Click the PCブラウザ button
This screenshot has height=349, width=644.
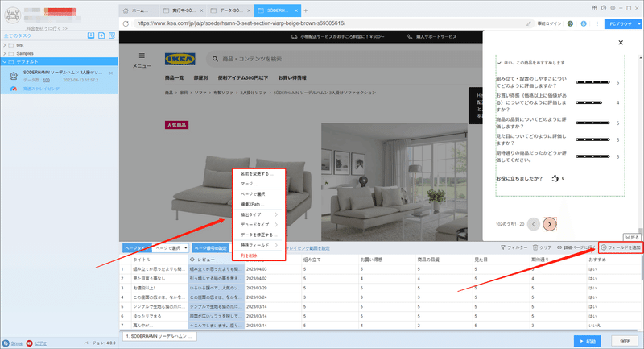(x=621, y=24)
